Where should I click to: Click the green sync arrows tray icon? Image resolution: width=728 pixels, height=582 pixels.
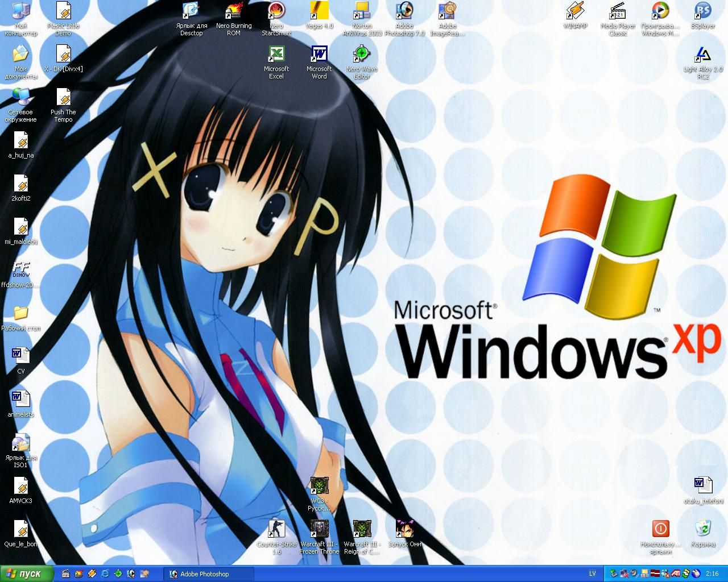(x=686, y=573)
